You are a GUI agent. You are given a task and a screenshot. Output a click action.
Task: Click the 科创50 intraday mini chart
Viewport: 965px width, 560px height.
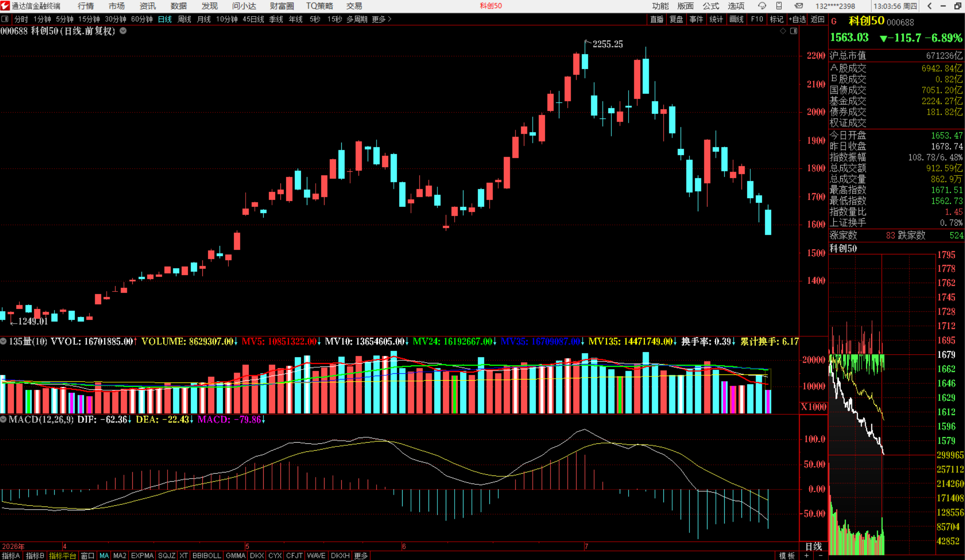tap(882, 404)
